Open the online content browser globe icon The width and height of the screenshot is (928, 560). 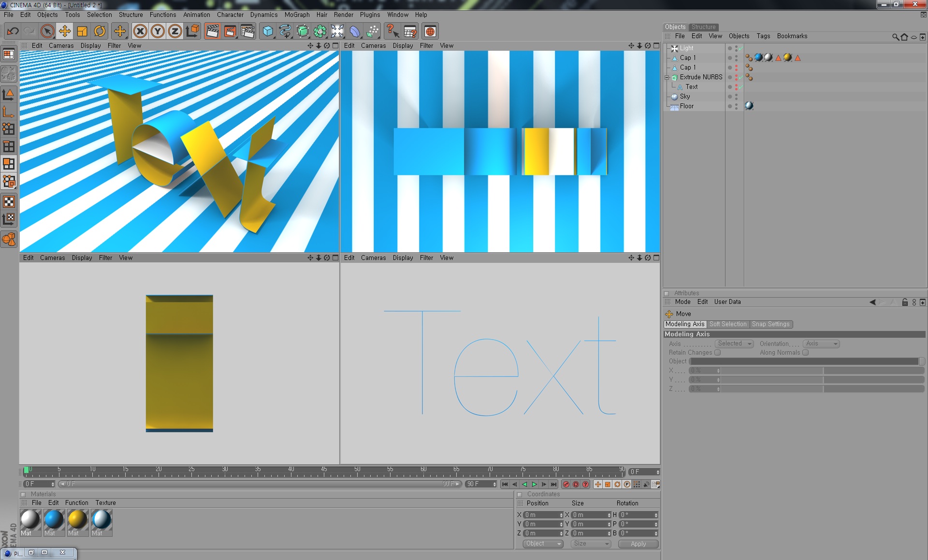coord(430,31)
